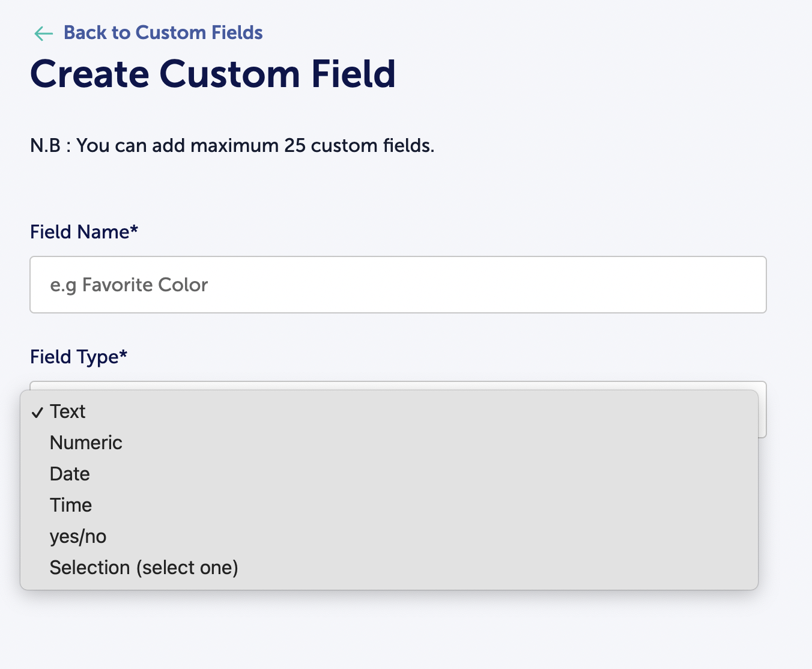The width and height of the screenshot is (812, 669).
Task: Click the Field Name label
Action: 80,232
